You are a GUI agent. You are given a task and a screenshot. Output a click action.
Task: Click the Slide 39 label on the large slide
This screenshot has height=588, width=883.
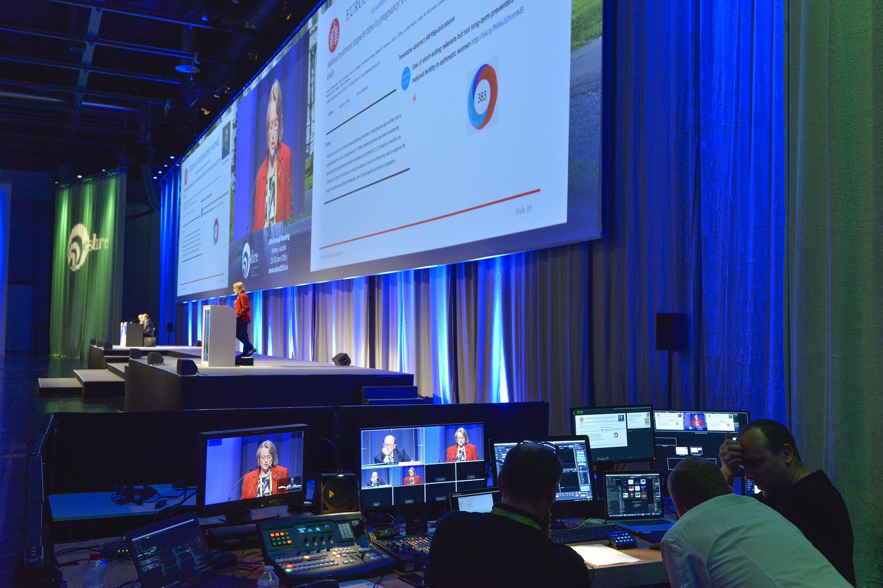point(523,210)
